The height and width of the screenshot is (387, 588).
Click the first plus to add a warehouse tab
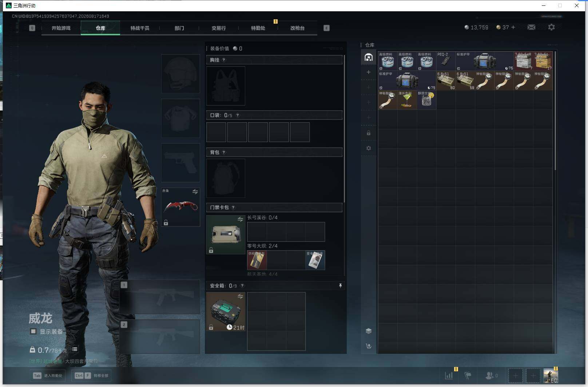tap(369, 72)
